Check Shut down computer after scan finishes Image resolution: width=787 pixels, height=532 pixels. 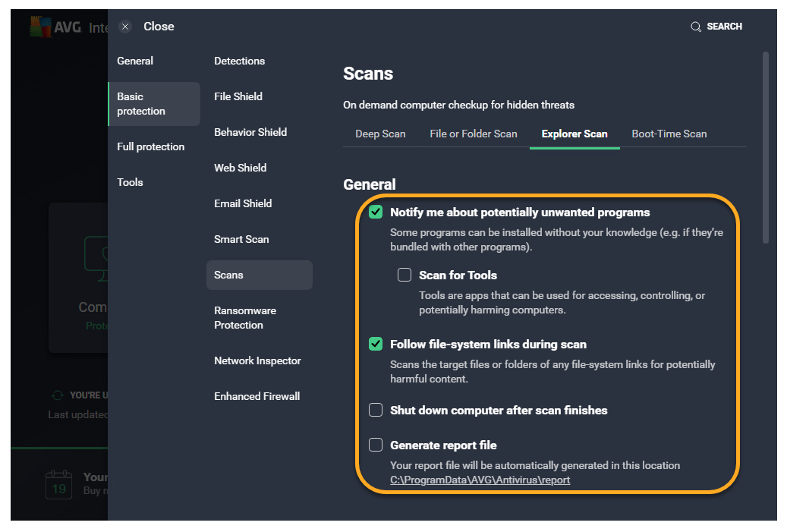[376, 411]
